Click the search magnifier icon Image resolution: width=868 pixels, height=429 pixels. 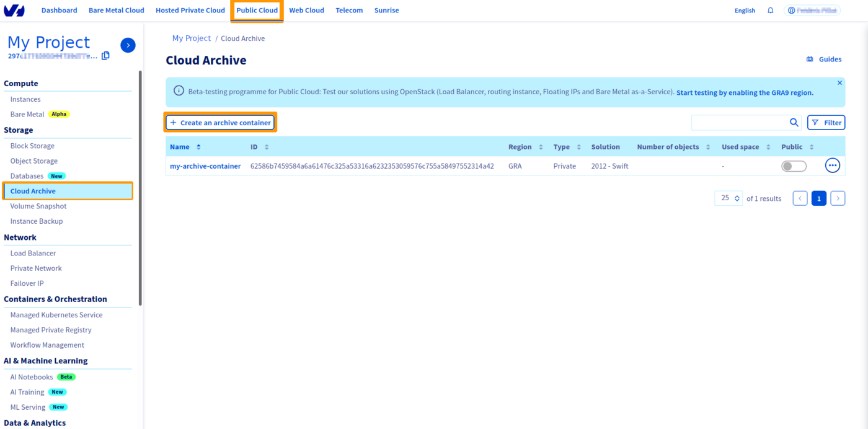pyautogui.click(x=794, y=122)
